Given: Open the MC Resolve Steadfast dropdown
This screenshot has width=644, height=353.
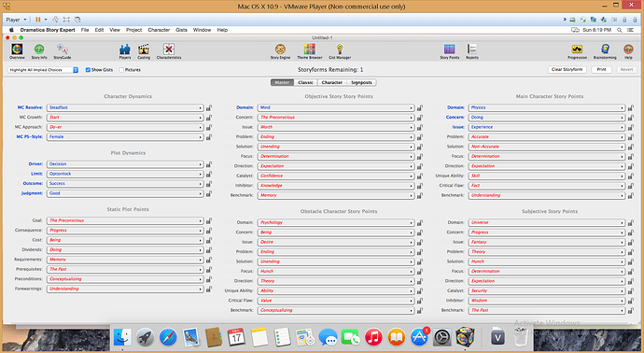Looking at the screenshot, I should tap(125, 107).
